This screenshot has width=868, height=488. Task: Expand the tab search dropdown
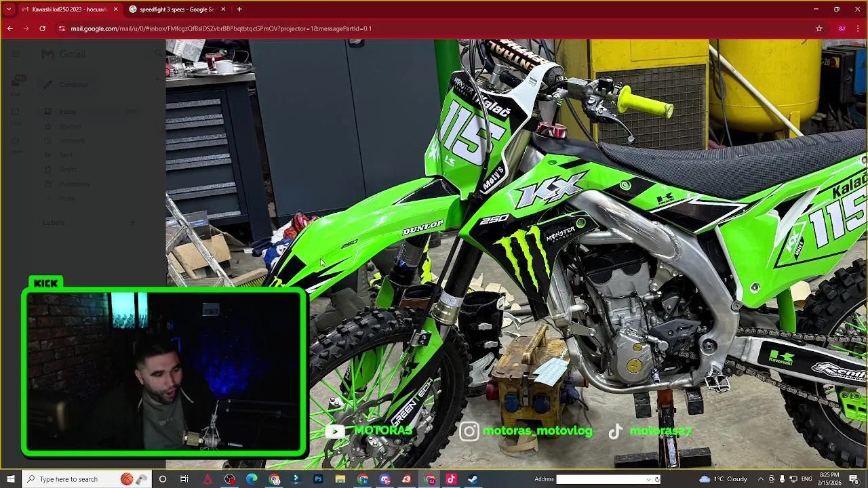pos(9,9)
